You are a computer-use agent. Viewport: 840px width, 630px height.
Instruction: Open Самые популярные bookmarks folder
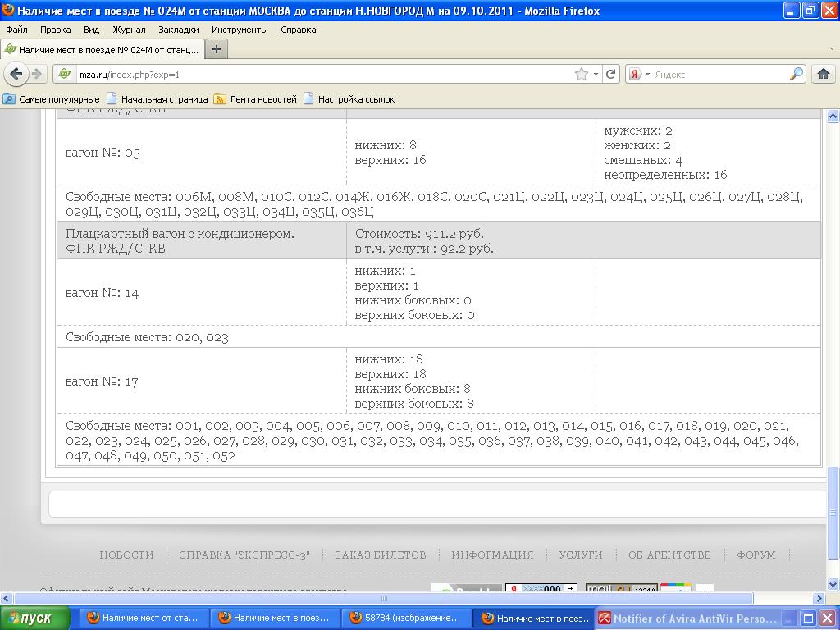51,99
